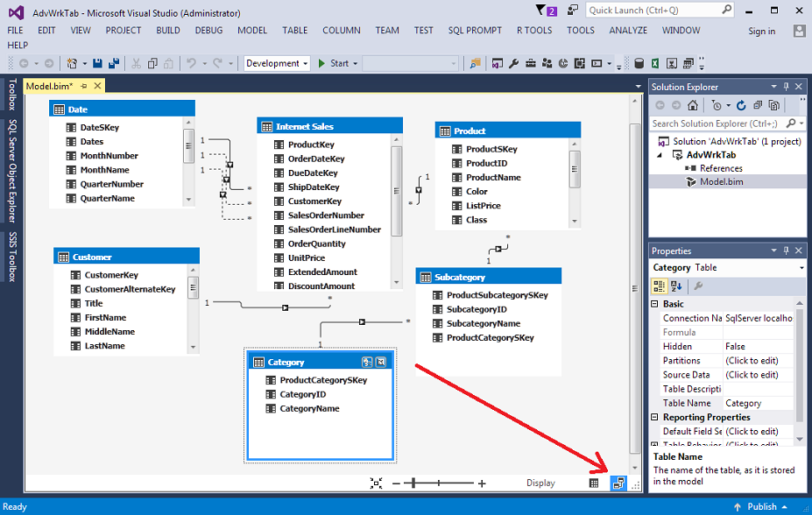Click the Fit to Screen icon
Image resolution: width=812 pixels, height=515 pixels.
[377, 483]
